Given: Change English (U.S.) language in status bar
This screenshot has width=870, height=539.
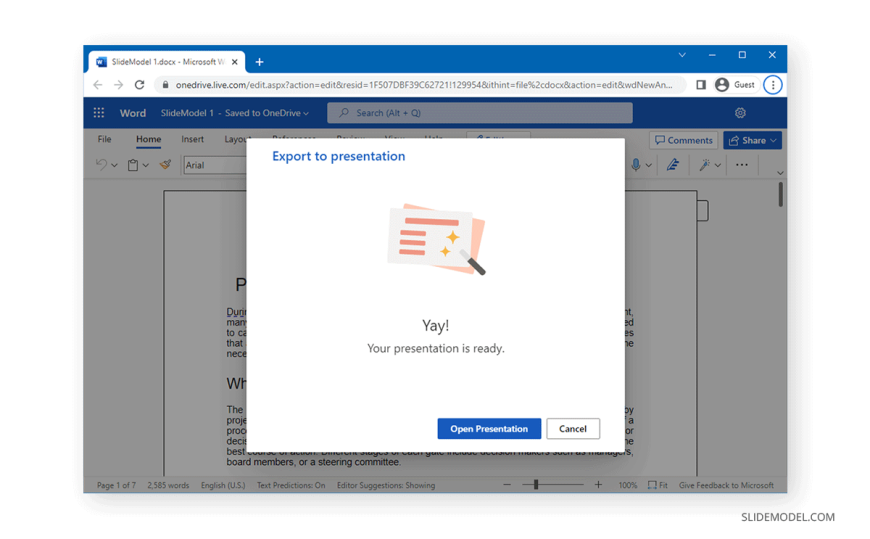Looking at the screenshot, I should click(x=223, y=485).
